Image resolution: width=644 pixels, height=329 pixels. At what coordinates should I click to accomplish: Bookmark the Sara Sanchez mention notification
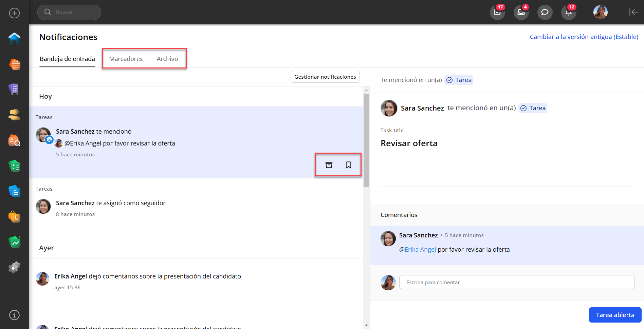tap(348, 165)
